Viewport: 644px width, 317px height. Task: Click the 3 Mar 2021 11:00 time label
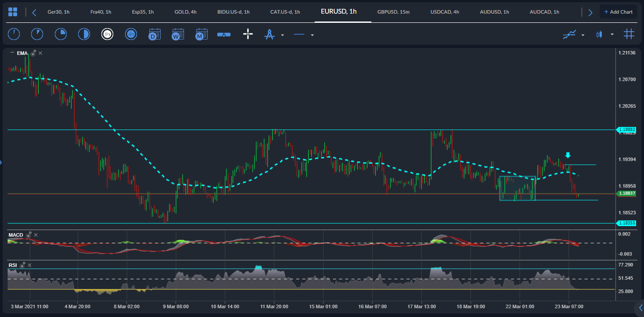point(29,306)
